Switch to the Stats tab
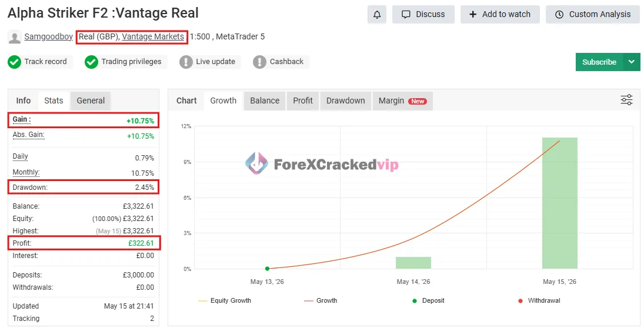 54,101
